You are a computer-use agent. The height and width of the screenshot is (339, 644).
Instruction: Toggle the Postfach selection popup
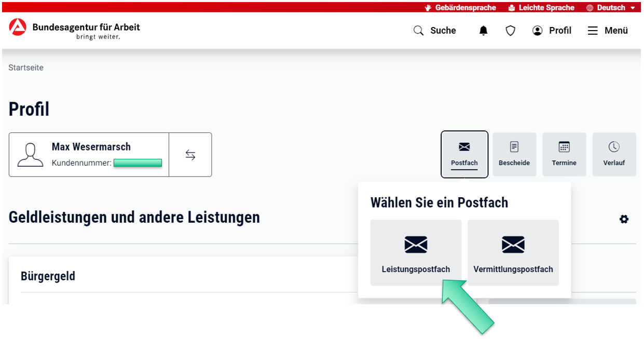(464, 154)
